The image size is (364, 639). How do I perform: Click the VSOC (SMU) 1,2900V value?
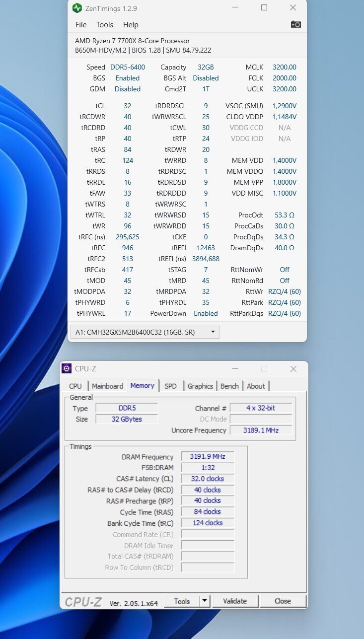click(x=285, y=106)
